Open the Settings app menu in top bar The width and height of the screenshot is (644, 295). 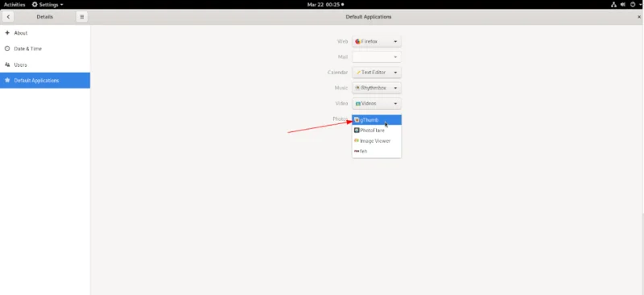[47, 5]
